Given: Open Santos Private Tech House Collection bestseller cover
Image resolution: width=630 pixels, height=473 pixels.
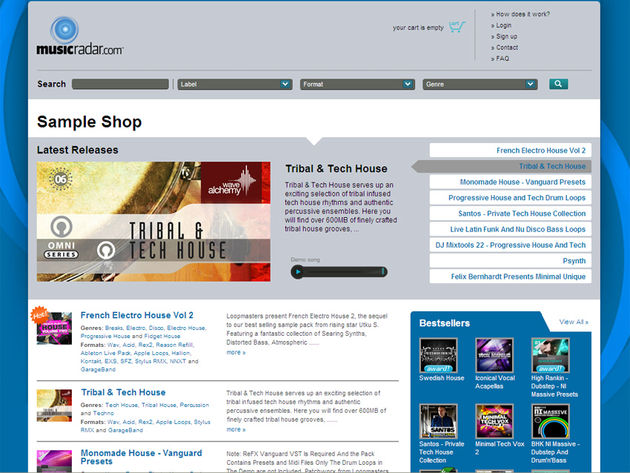Looking at the screenshot, I should point(438,421).
